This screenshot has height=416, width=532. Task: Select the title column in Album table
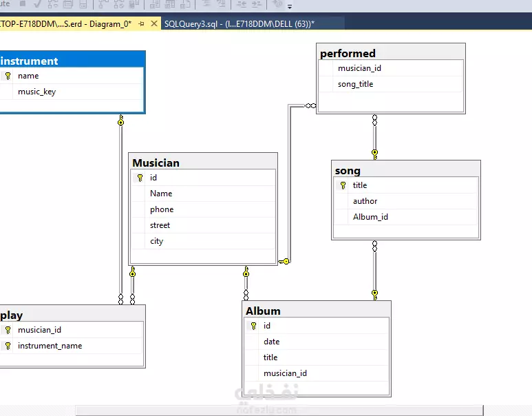pos(317,357)
